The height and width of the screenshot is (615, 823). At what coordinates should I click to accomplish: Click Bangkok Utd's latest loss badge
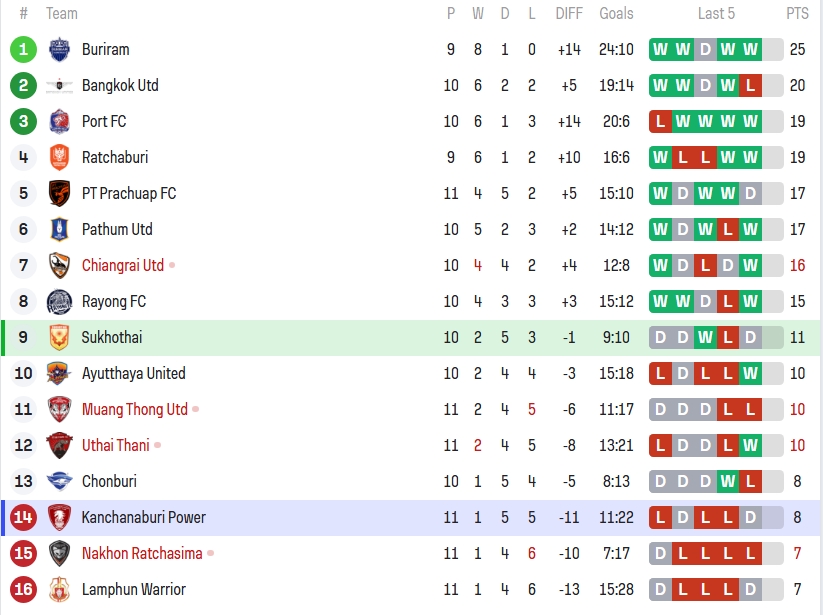tap(750, 85)
